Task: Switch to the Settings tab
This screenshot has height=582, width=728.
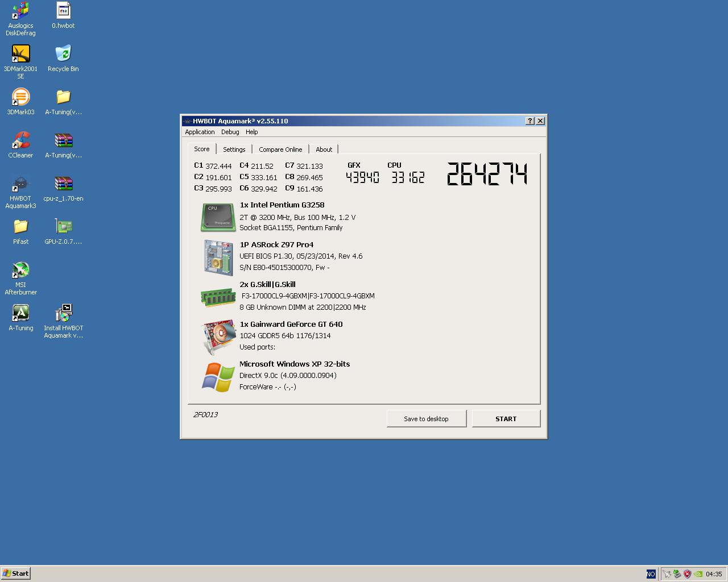Action: [234, 149]
